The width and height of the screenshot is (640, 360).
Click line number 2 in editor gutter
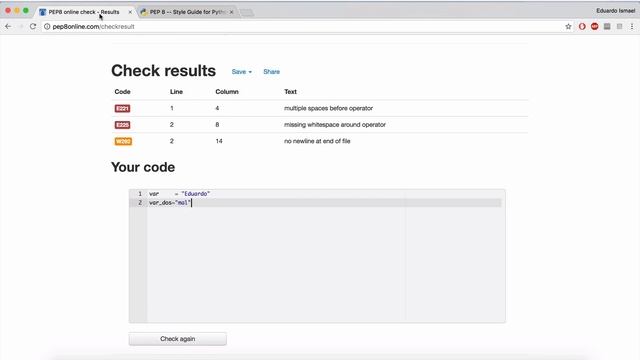(x=140, y=203)
